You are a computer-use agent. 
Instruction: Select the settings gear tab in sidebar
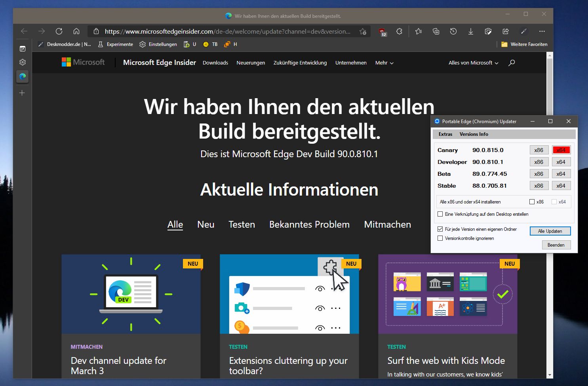point(23,62)
